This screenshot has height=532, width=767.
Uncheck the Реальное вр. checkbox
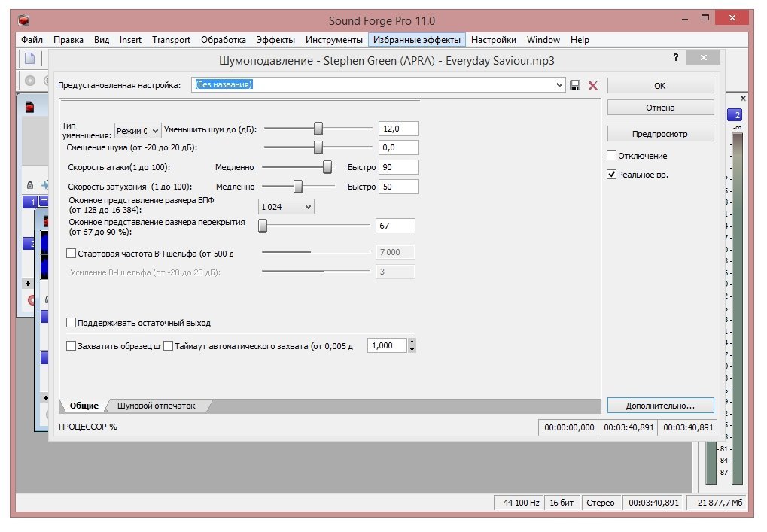click(x=611, y=174)
